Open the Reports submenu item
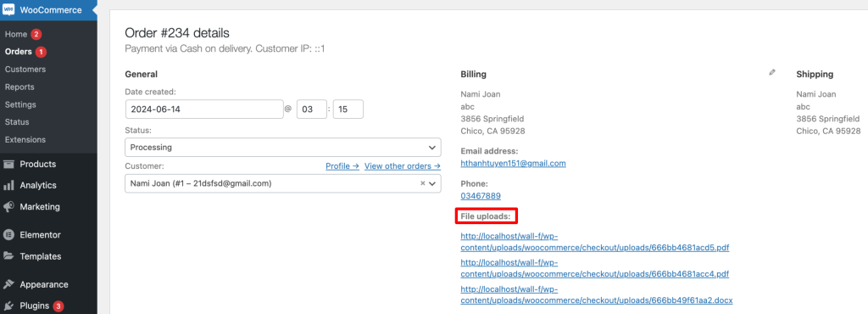868x314 pixels. tap(19, 87)
